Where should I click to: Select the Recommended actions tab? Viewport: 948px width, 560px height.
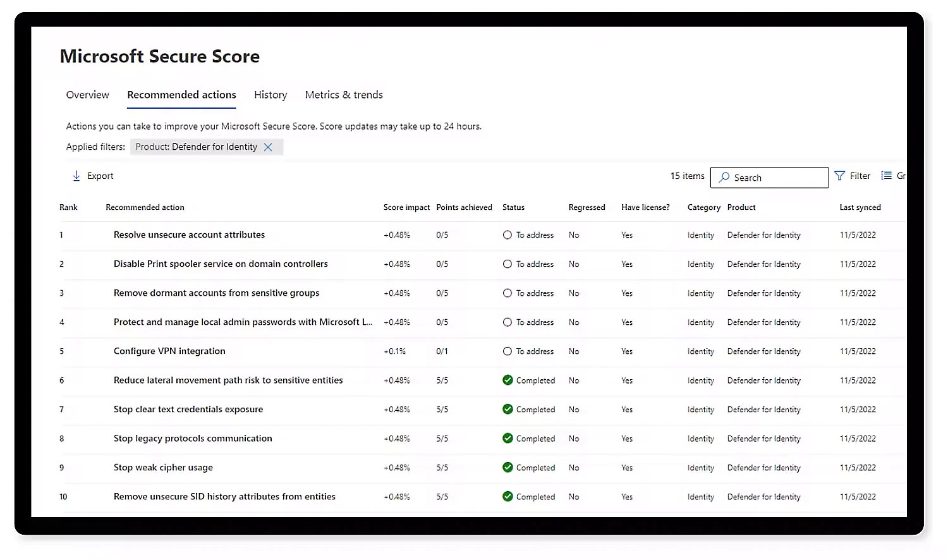tap(181, 95)
